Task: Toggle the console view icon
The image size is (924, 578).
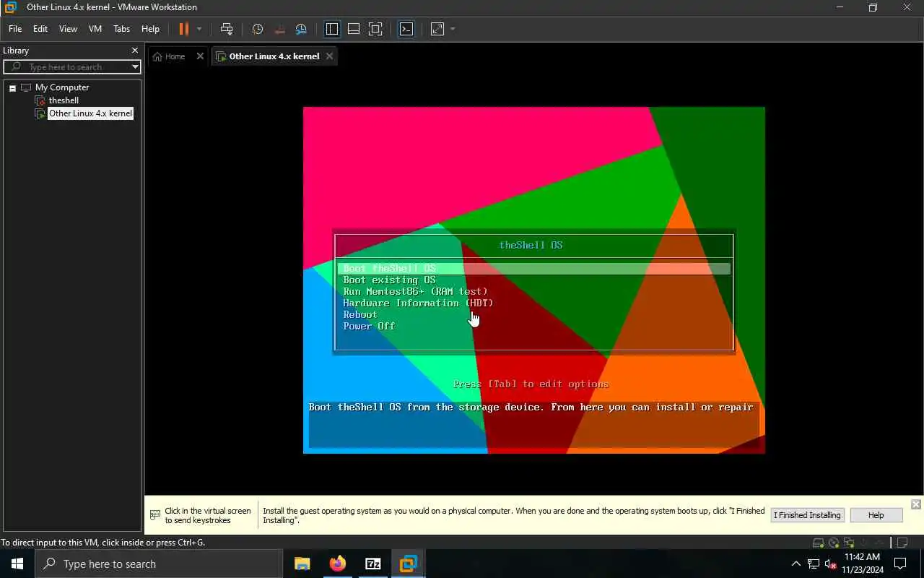Action: tap(406, 29)
